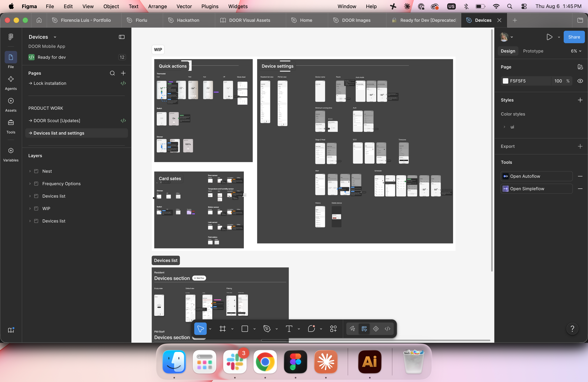Click the page variables icon beside Page
Viewport: 588px width, 382px height.
pyautogui.click(x=580, y=67)
